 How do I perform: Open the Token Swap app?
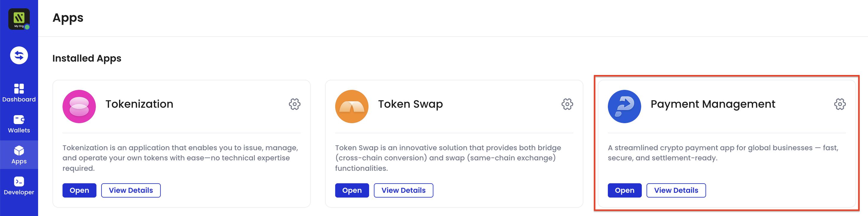pyautogui.click(x=352, y=190)
